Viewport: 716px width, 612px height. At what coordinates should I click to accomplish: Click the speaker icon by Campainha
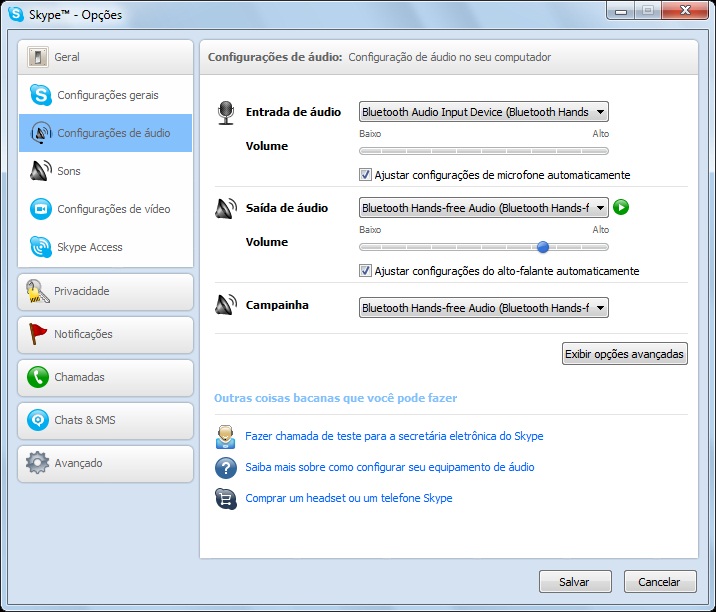point(226,305)
